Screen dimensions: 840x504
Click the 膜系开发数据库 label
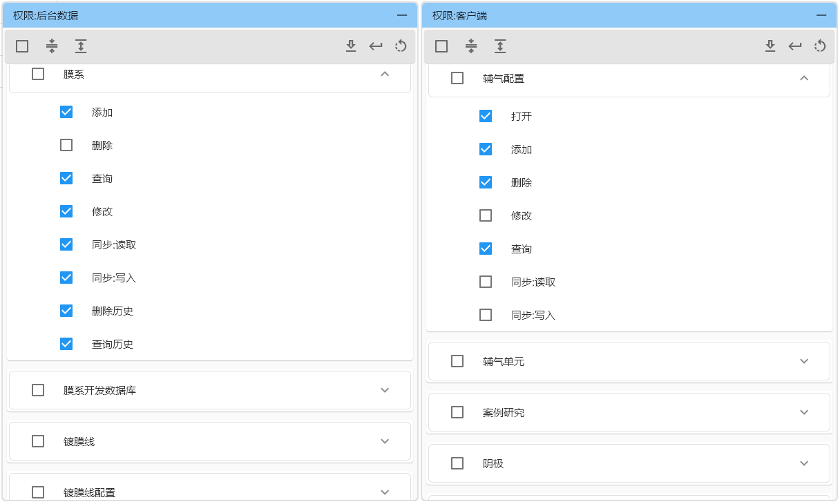(99, 390)
